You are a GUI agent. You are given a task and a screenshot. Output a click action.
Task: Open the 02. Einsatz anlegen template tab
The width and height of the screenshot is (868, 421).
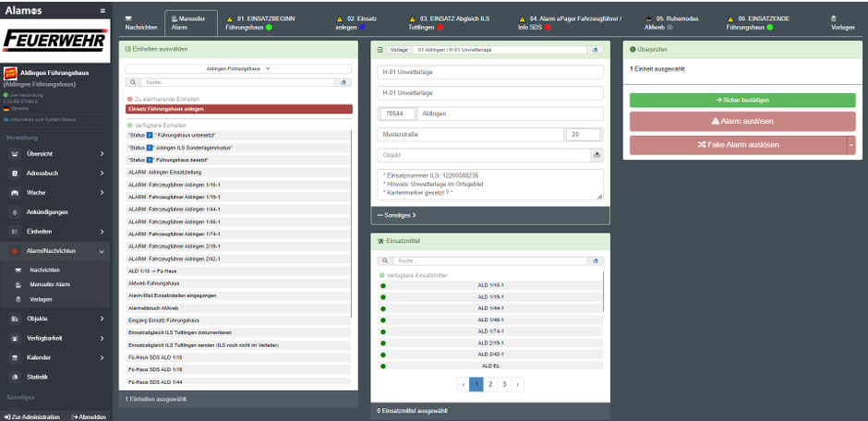click(x=357, y=23)
